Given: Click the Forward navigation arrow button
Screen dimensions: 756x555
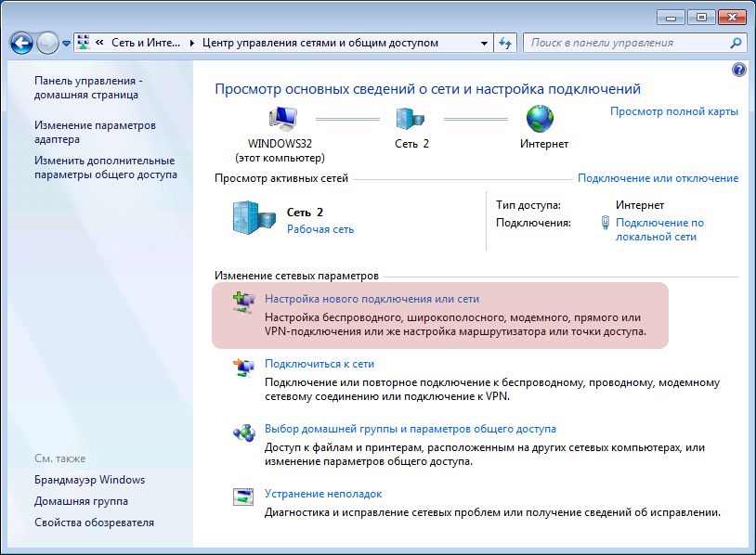Looking at the screenshot, I should 47,44.
